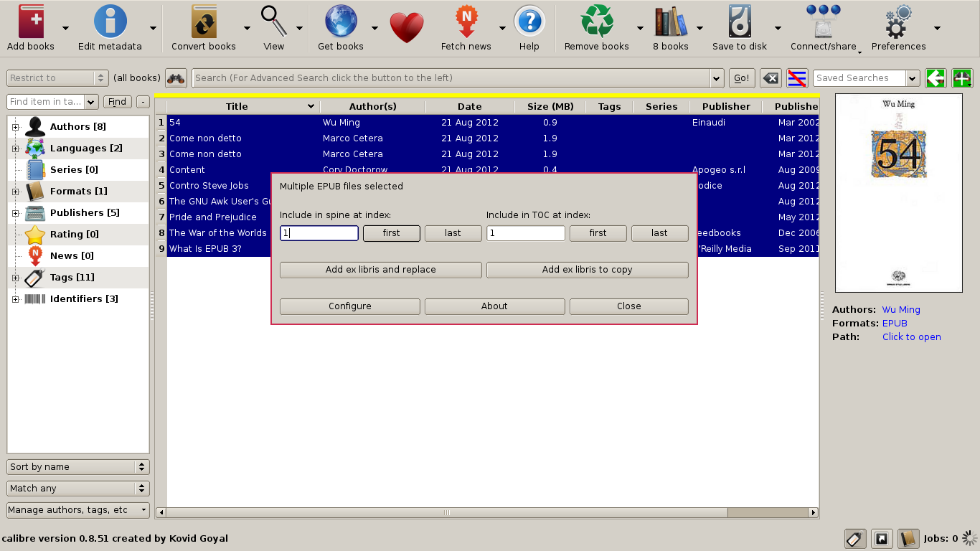Sort by the Size (MB) column header
Screen dimensions: 980x551
click(550, 107)
